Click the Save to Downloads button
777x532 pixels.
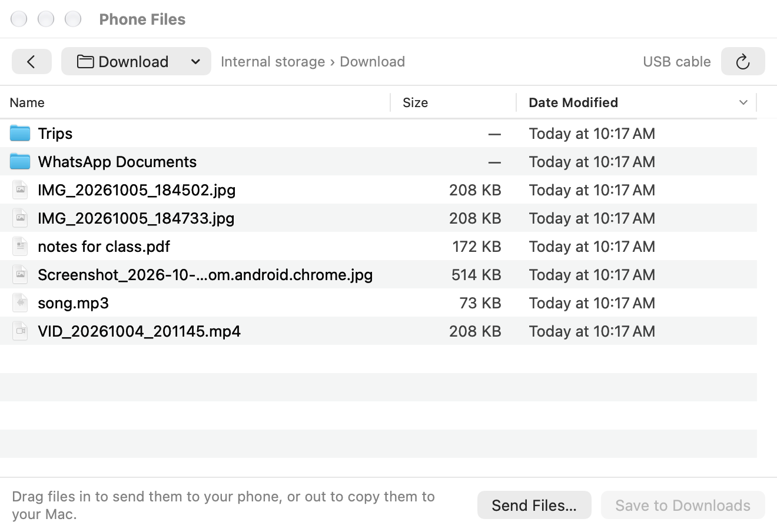point(683,505)
